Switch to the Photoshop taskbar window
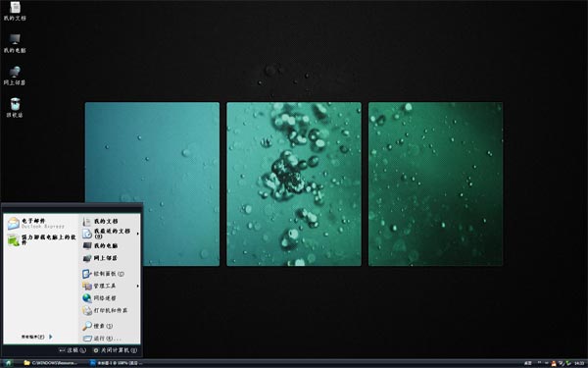The width and height of the screenshot is (588, 368). tap(117, 363)
